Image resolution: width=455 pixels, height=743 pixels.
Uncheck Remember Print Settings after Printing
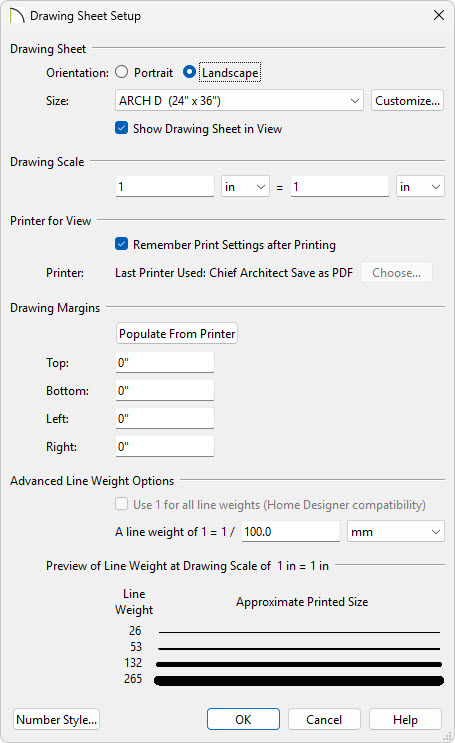click(121, 244)
